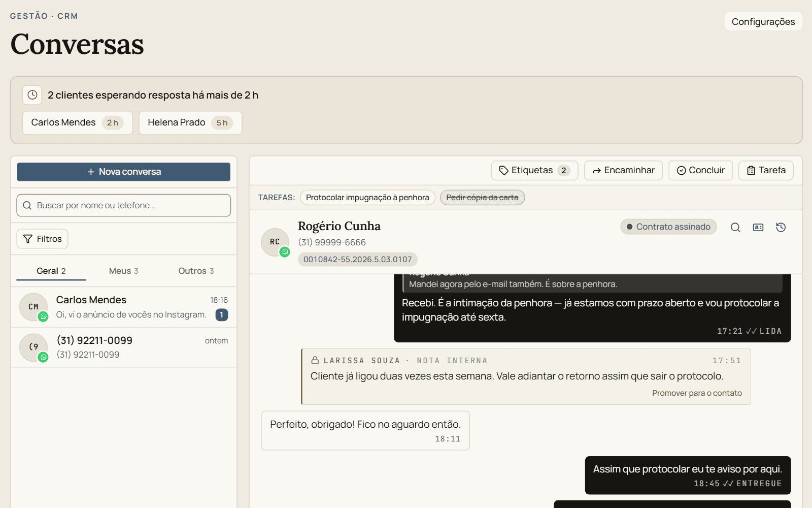This screenshot has width=812, height=508.
Task: Toggle the completed task Pedir cópia da carta
Action: [482, 198]
